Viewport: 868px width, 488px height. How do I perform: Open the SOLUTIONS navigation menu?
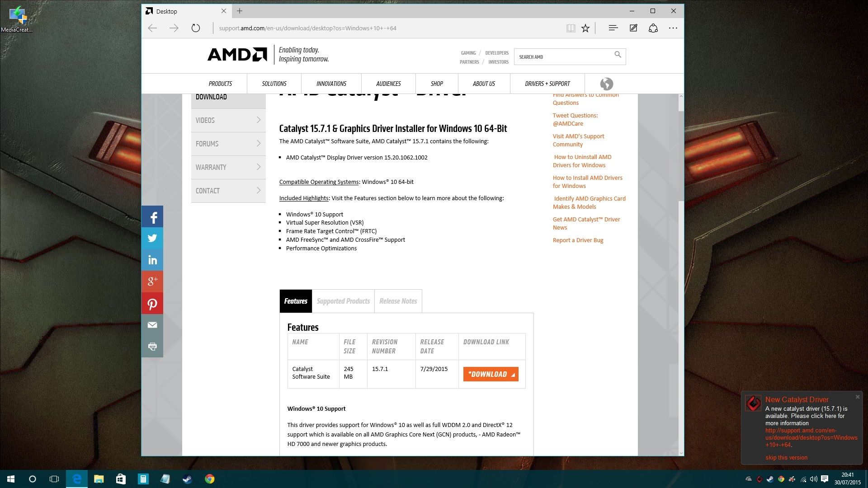pyautogui.click(x=274, y=84)
